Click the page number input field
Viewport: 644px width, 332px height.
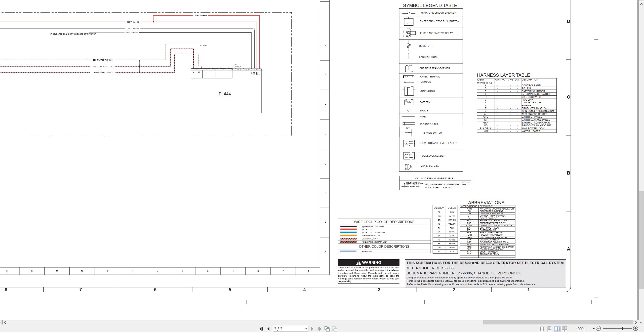289,329
